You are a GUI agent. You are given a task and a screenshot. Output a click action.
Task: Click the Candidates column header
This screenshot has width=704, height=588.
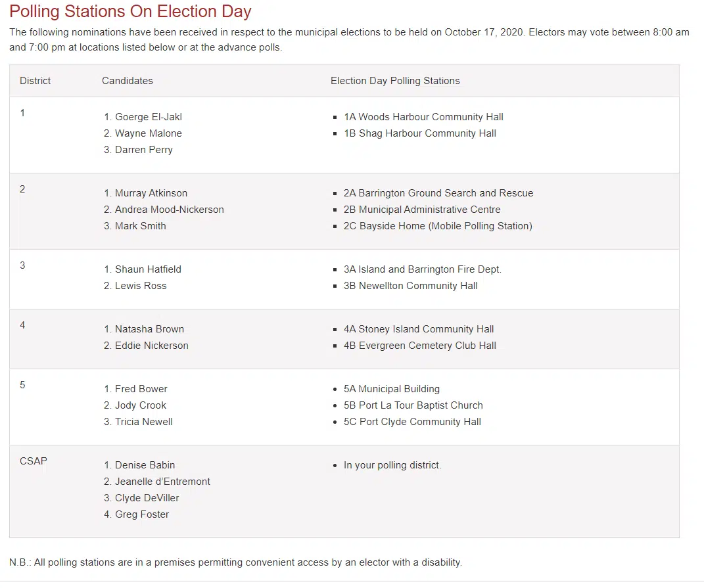tap(127, 81)
